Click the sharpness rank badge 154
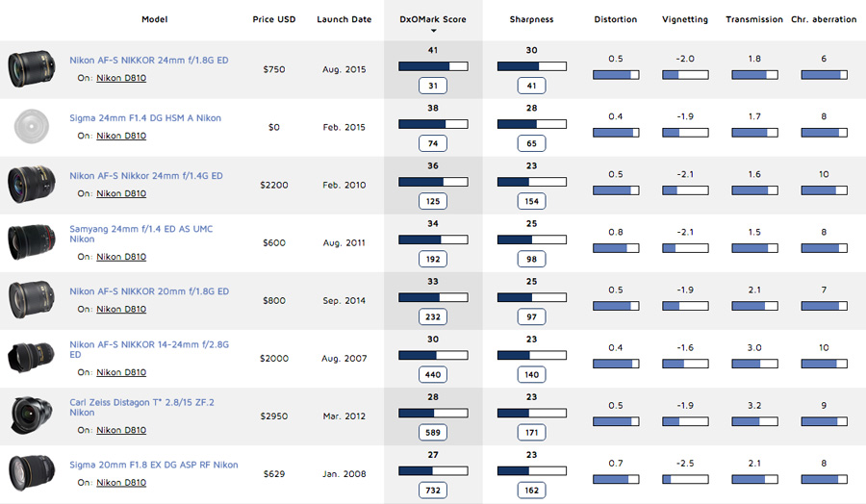Image resolution: width=866 pixels, height=504 pixels. pos(531,201)
